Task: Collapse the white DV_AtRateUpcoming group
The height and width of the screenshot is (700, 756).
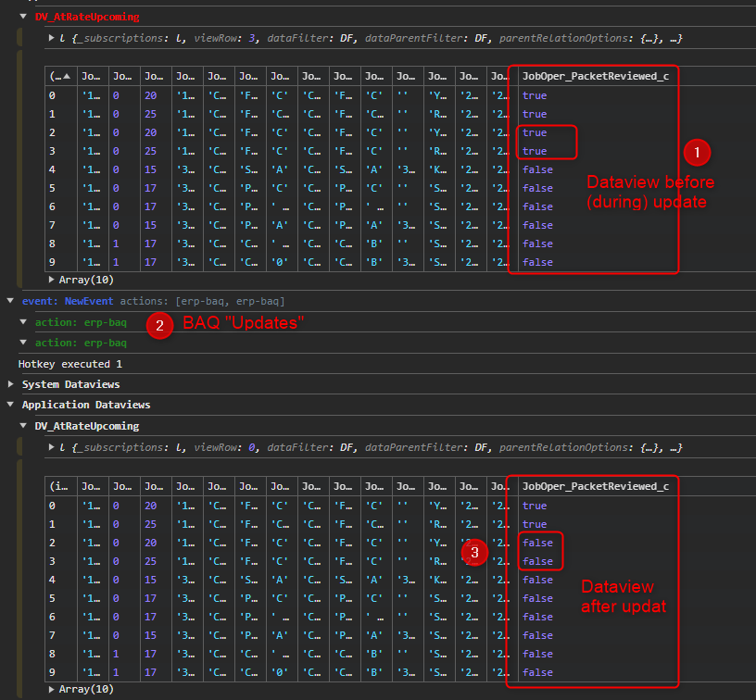Action: (x=23, y=425)
